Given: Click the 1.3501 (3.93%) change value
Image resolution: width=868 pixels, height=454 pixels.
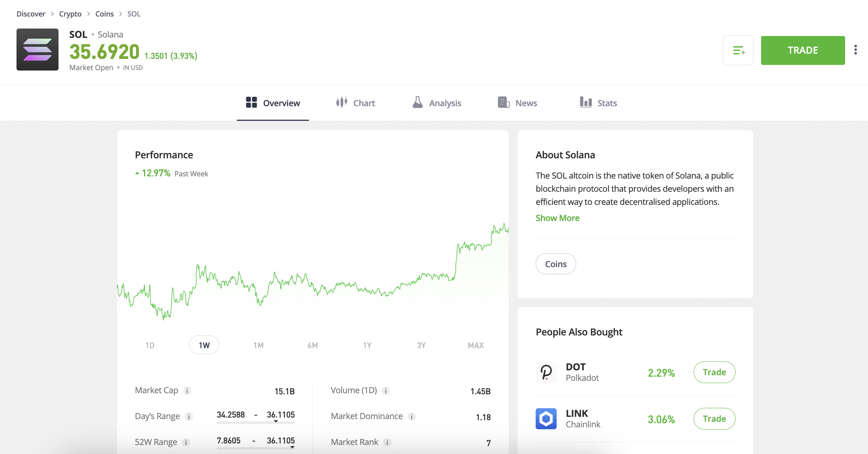Looking at the screenshot, I should tap(171, 56).
